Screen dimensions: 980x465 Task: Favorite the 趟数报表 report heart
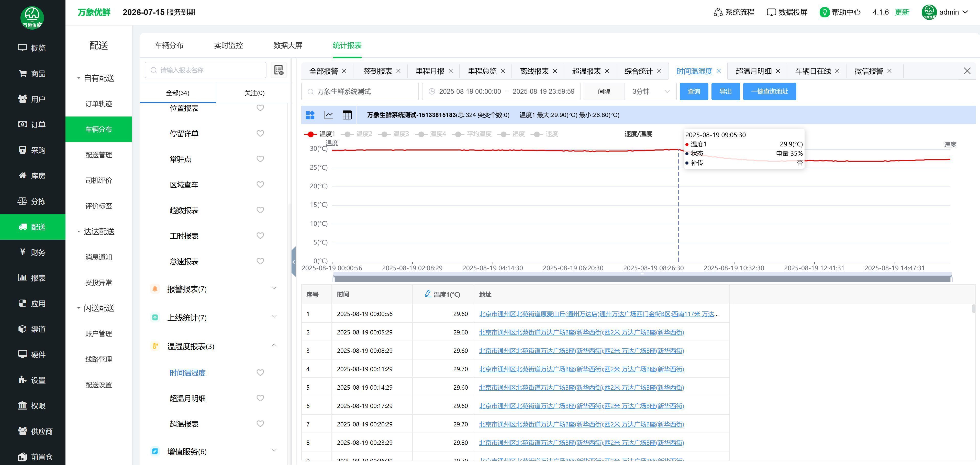tap(260, 210)
